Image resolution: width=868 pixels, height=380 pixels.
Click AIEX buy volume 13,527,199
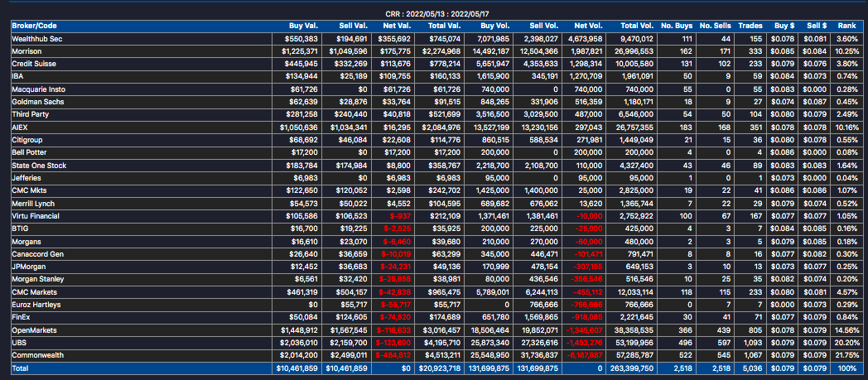click(x=492, y=127)
